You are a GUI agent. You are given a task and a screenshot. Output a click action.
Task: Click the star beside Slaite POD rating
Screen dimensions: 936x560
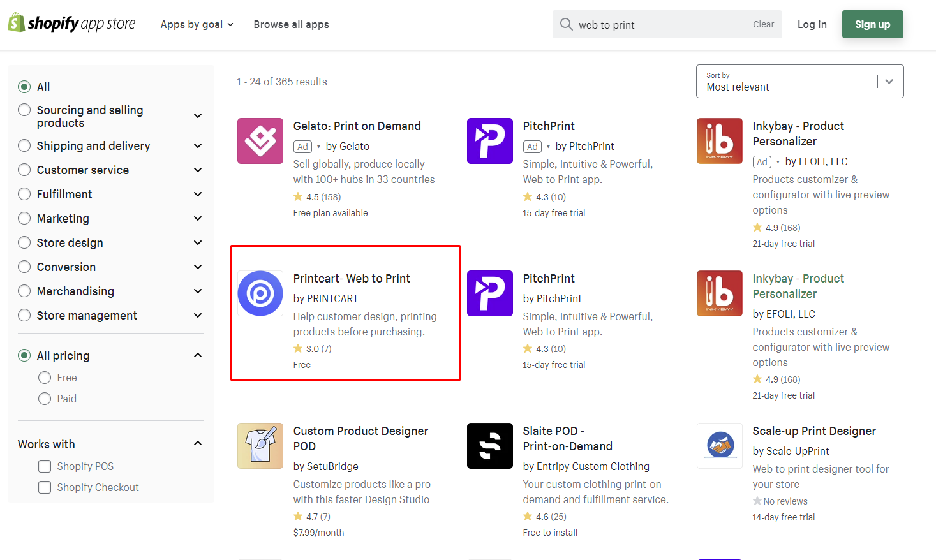(528, 516)
